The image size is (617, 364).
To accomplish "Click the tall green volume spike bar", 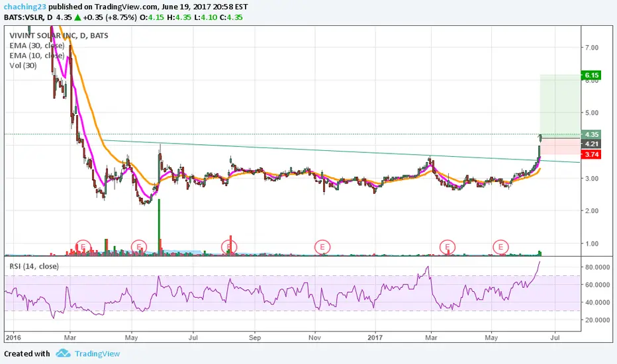I will tap(159, 228).
